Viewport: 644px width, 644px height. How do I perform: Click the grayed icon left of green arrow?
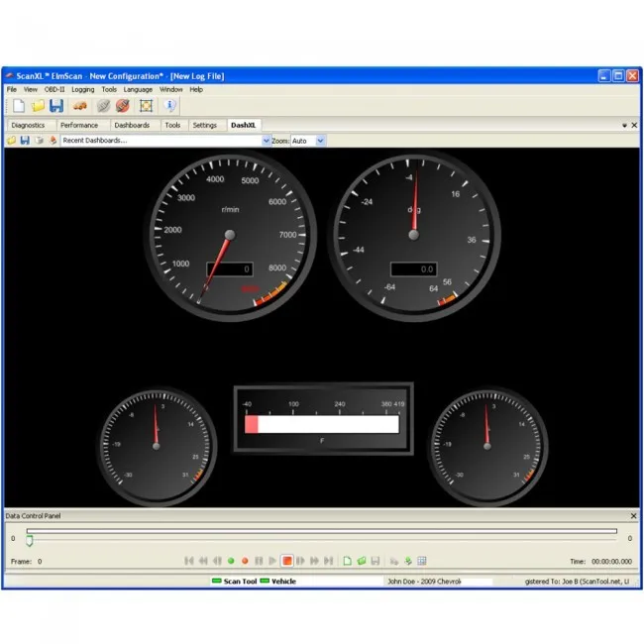[394, 561]
